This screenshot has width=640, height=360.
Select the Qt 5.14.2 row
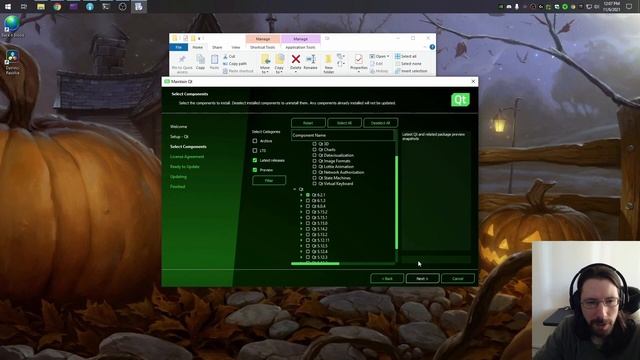(320, 229)
